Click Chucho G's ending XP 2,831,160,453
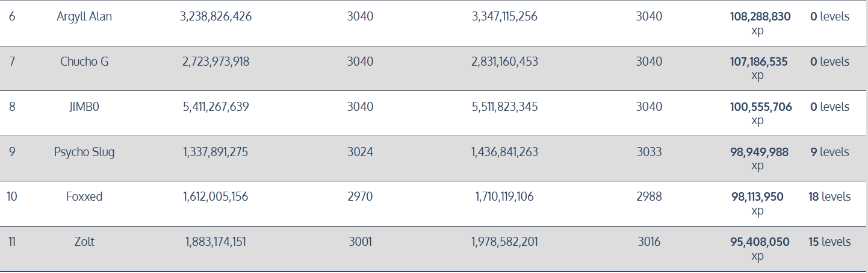 tap(504, 61)
